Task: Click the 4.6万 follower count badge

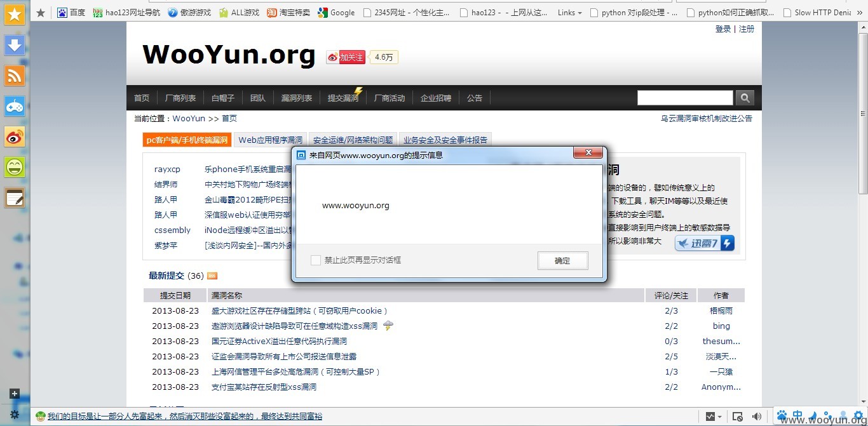Action: coord(384,57)
